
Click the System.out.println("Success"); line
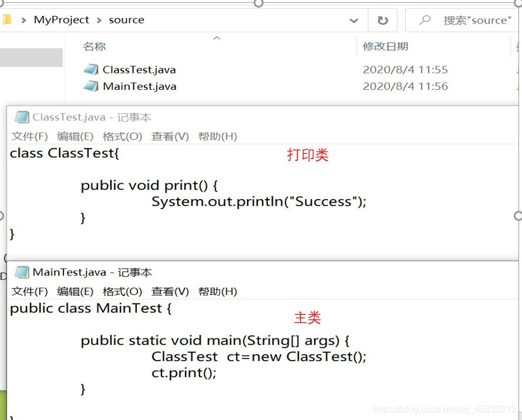[259, 202]
